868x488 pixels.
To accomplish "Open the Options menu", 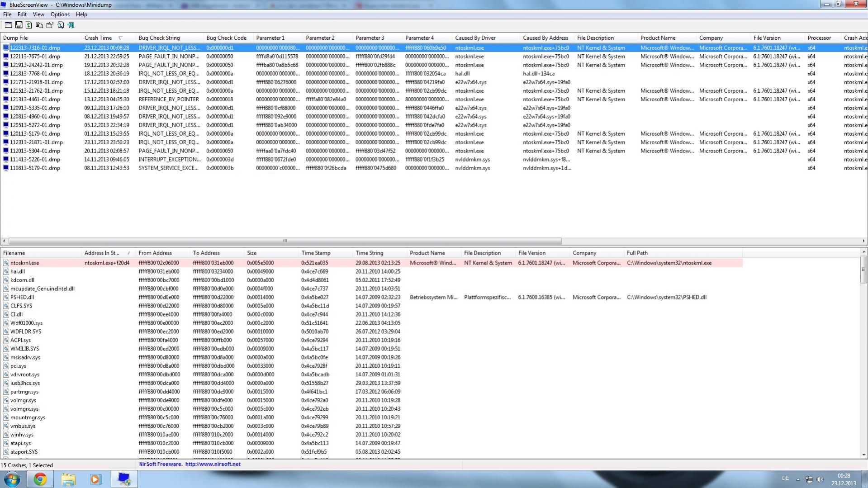I will [60, 14].
